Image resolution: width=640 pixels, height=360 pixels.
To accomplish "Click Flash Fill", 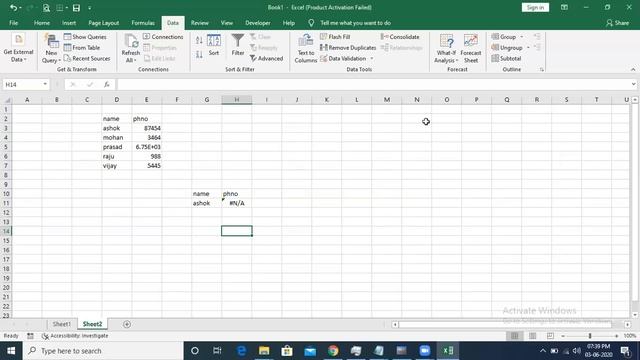I will pyautogui.click(x=335, y=37).
